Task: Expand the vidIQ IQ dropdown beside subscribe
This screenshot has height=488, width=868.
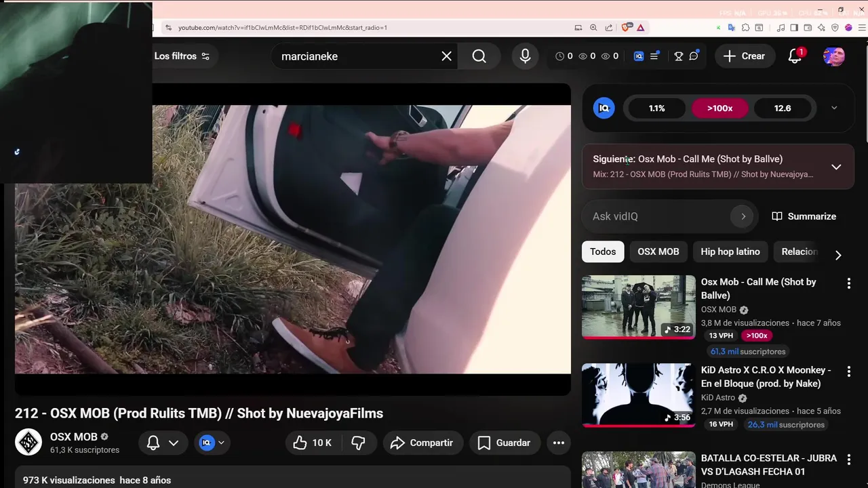Action: tap(212, 443)
